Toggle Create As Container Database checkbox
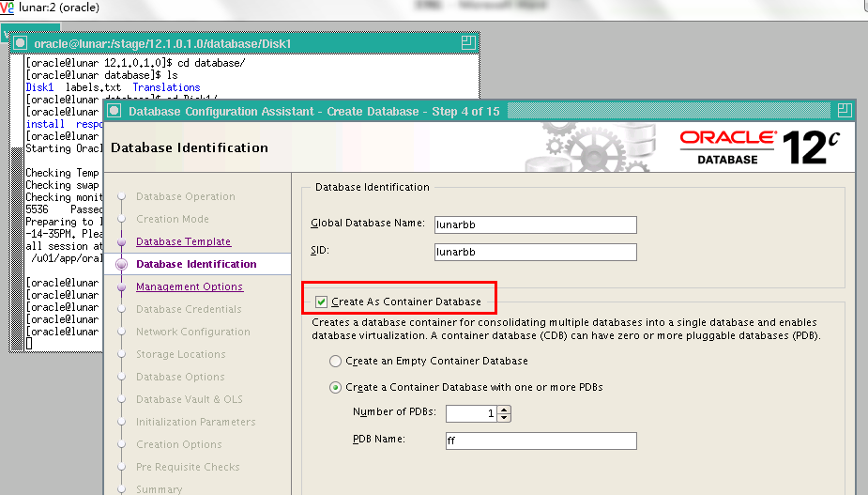Viewport: 868px width, 495px height. [x=321, y=302]
